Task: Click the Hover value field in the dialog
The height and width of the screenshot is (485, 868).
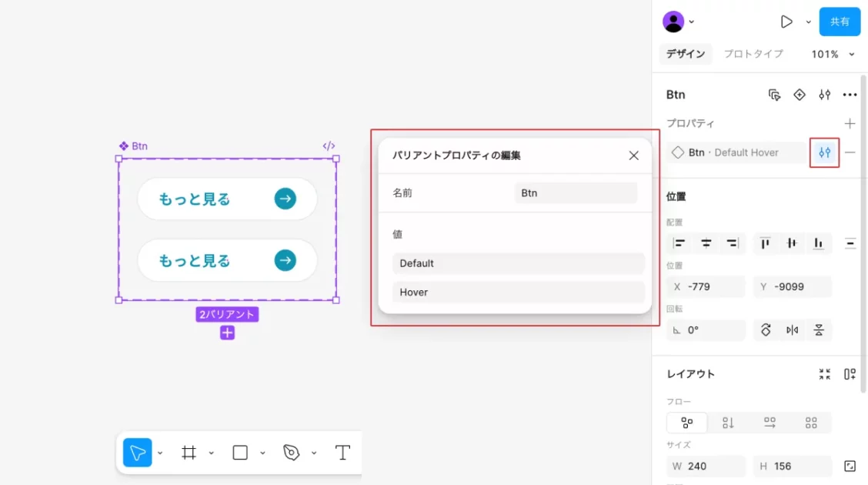Action: click(x=518, y=293)
